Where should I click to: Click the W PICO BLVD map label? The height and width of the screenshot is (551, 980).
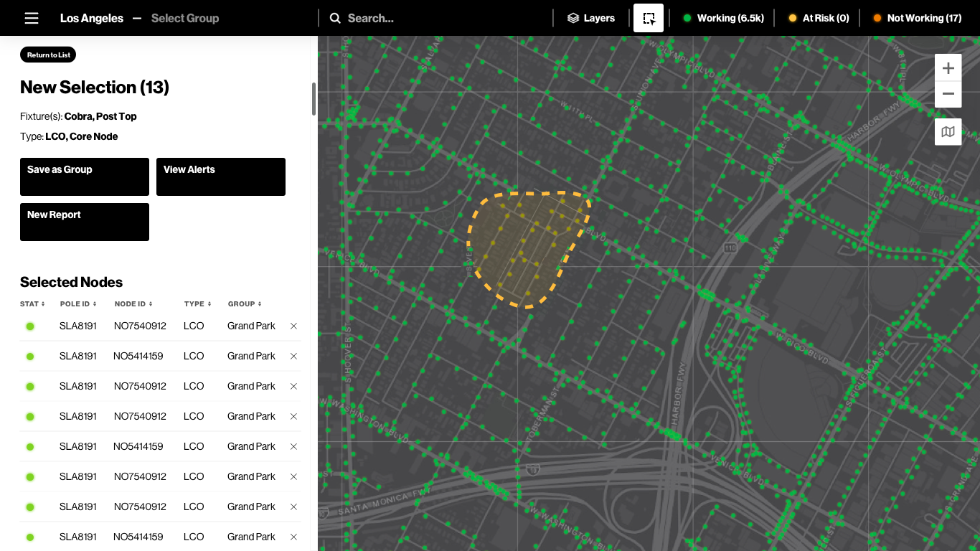click(801, 349)
